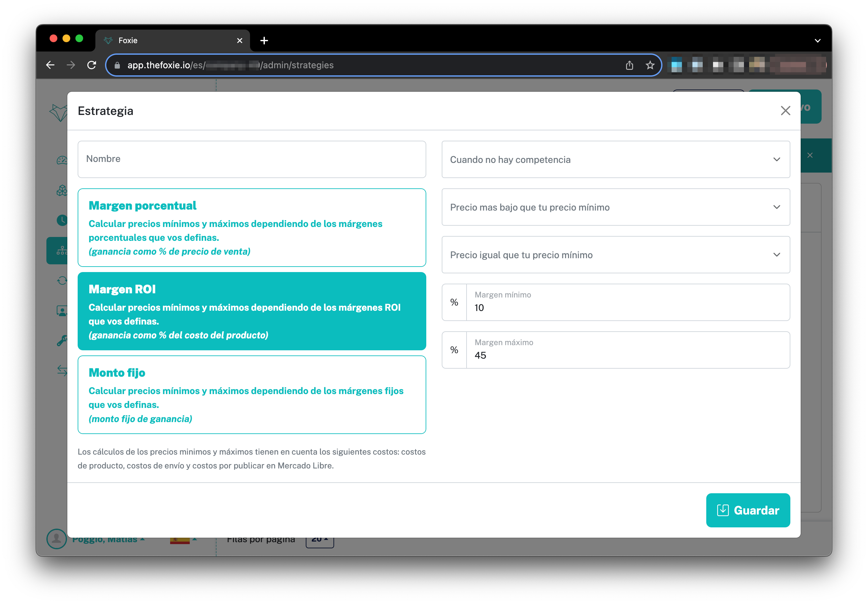The width and height of the screenshot is (868, 604).
Task: Click the download icon in Guardar button
Action: (722, 510)
